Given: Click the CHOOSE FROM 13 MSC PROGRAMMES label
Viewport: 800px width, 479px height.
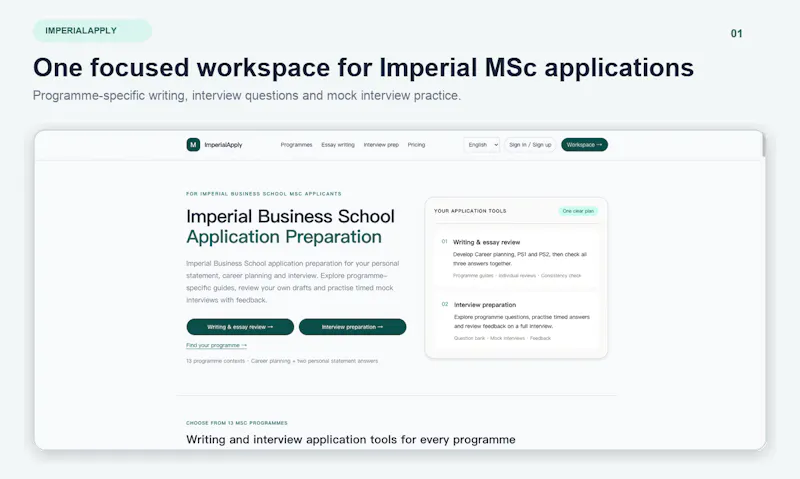Looking at the screenshot, I should tap(237, 423).
